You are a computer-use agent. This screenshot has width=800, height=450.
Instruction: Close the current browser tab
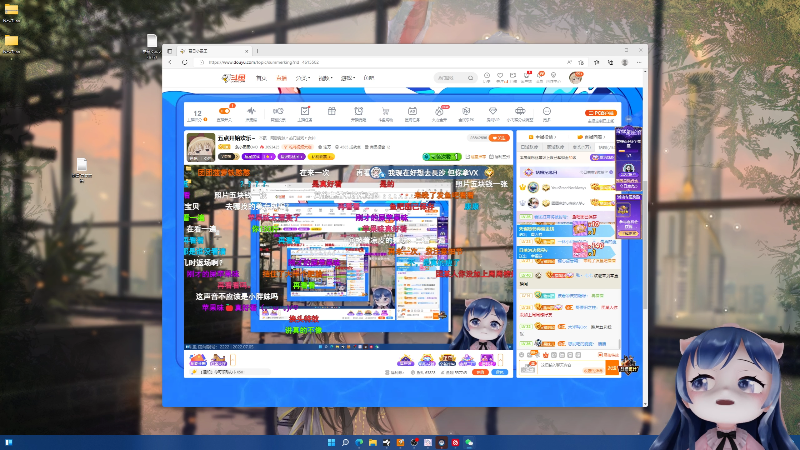pos(246,51)
